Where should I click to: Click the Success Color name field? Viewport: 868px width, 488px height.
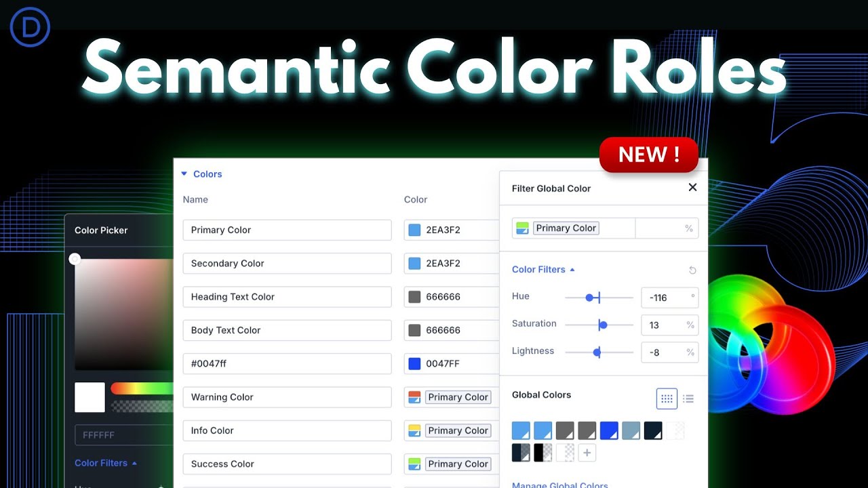(288, 464)
